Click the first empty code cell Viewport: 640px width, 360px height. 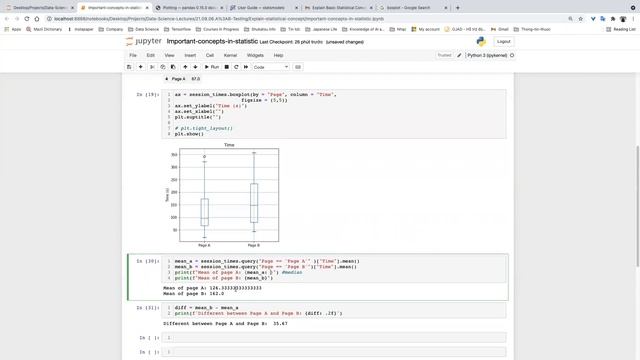coord(334,338)
